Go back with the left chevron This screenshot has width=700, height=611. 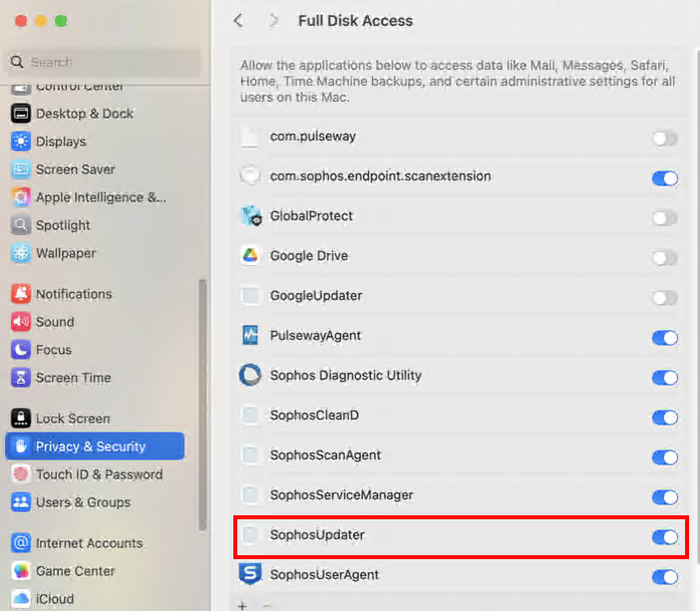click(238, 21)
